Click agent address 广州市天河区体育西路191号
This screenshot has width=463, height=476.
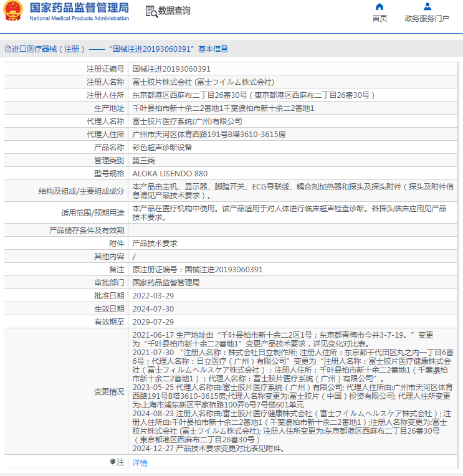click(209, 134)
